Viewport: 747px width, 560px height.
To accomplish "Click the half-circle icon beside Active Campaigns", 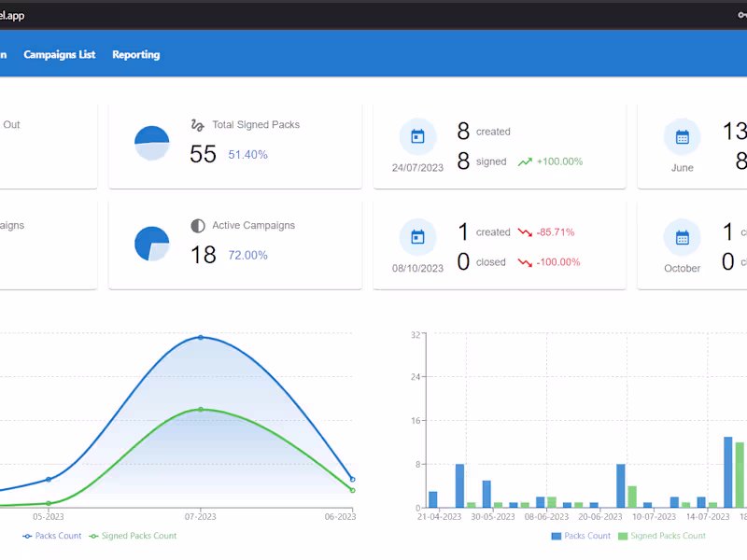I will point(198,225).
